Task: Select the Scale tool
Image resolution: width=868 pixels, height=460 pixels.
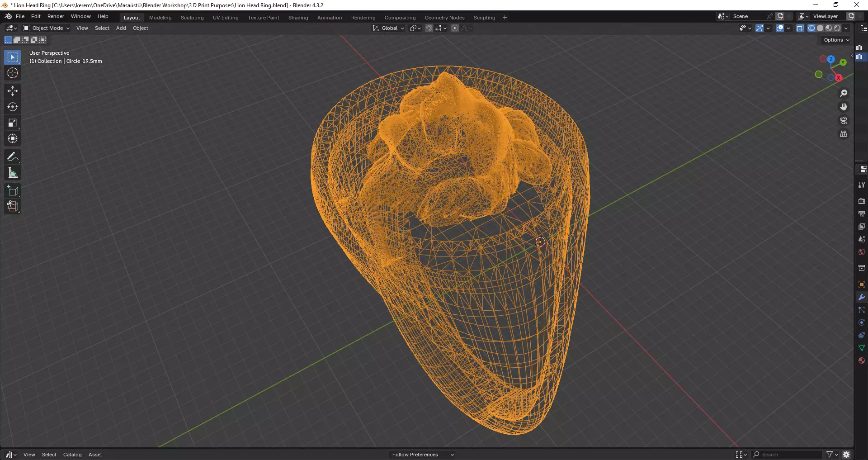Action: point(13,123)
